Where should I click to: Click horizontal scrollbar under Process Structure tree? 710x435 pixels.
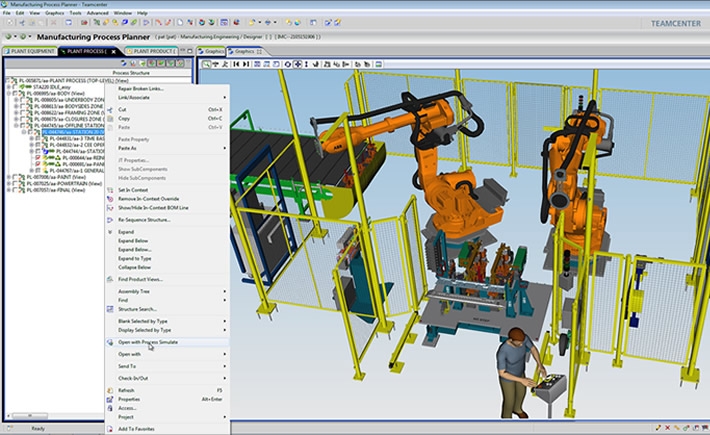point(30,416)
